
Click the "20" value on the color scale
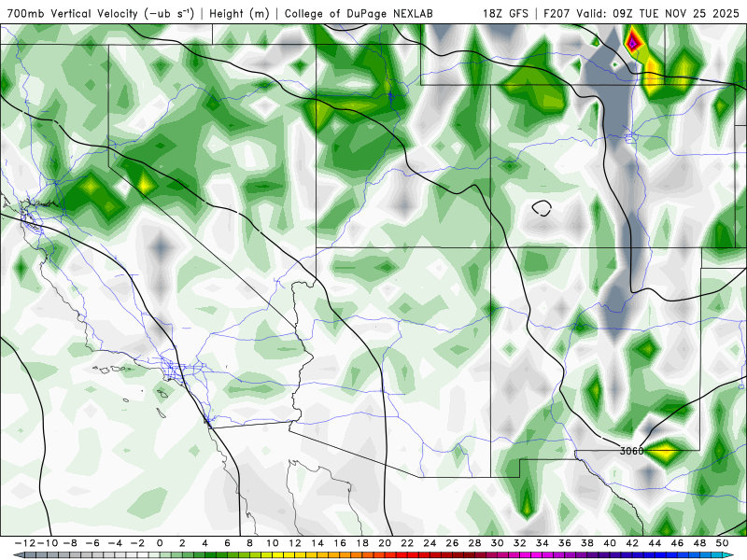(x=385, y=543)
